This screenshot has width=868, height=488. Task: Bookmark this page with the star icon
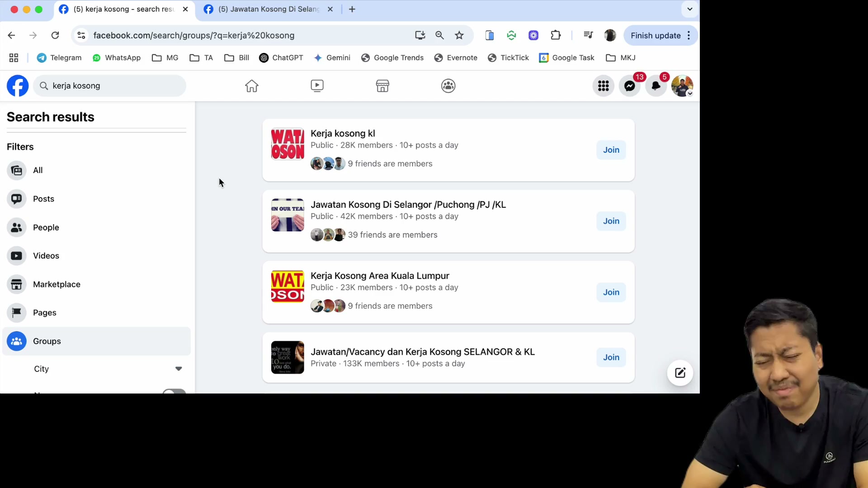tap(459, 35)
